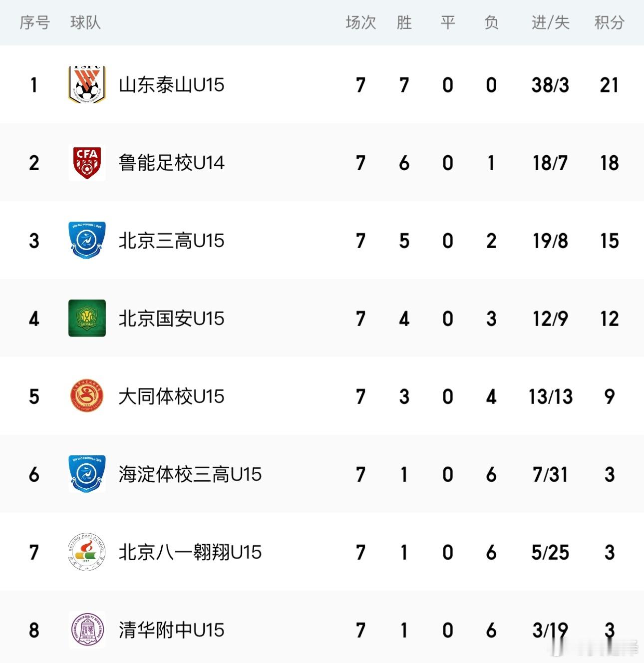Click the 球队 column header
644x663 pixels.
tap(85, 22)
